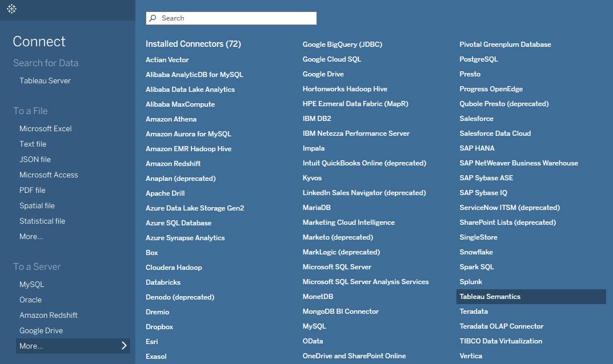Select PDF file option

click(x=33, y=190)
